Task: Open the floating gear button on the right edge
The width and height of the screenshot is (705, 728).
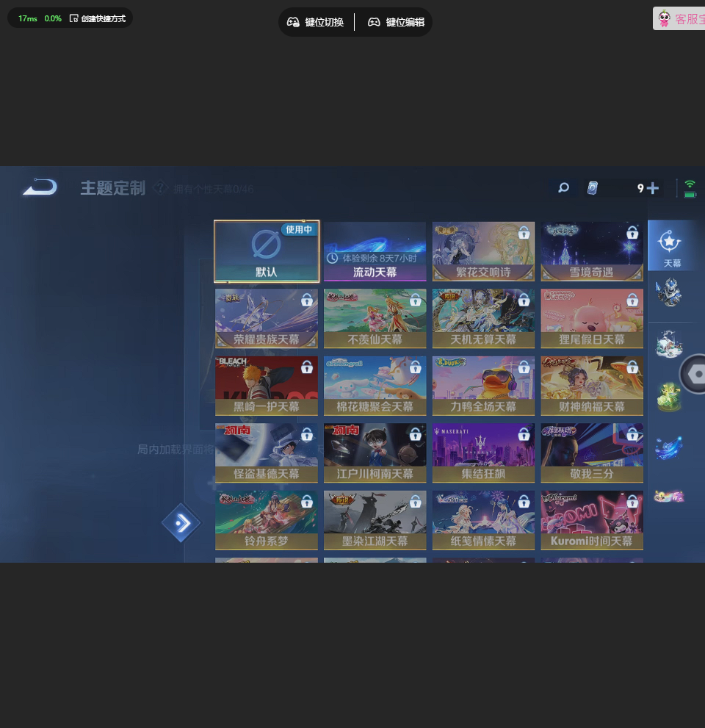Action: click(695, 375)
